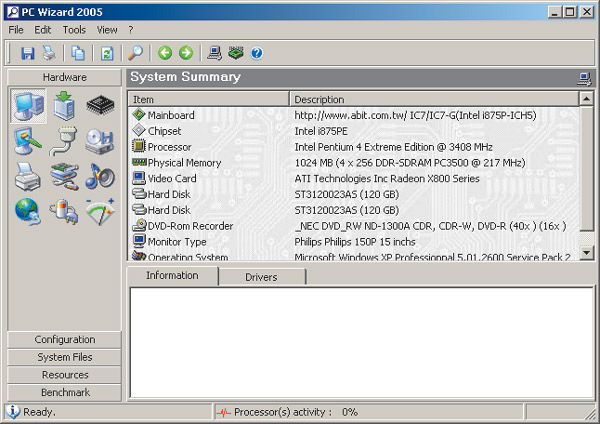This screenshot has height=424, width=600.
Task: Select the Monitor Type row
Action: click(x=354, y=242)
